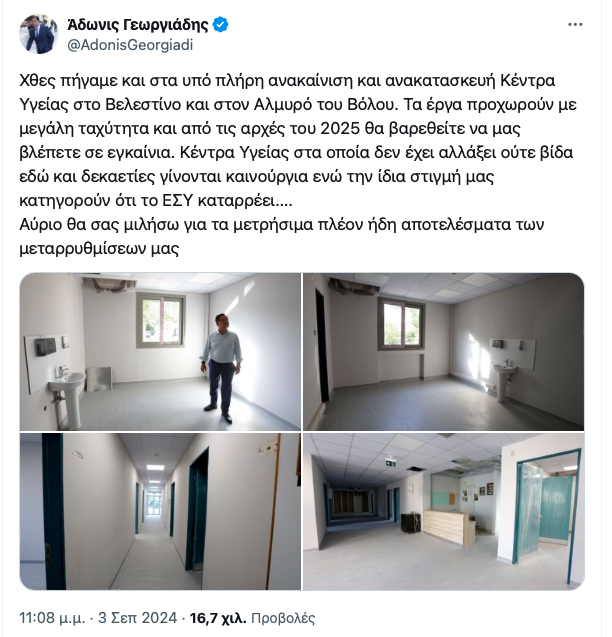The image size is (612, 637).
Task: Click the man in the white shirt
Action: [x=221, y=368]
